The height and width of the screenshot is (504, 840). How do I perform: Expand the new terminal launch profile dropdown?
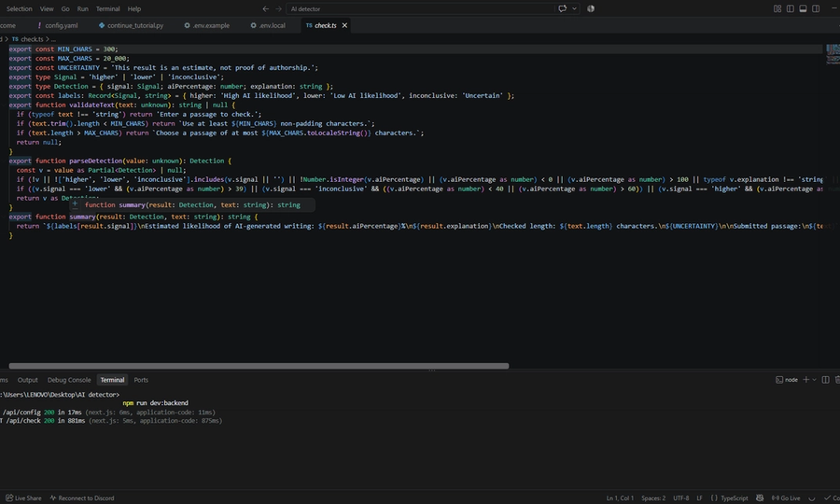coord(814,380)
